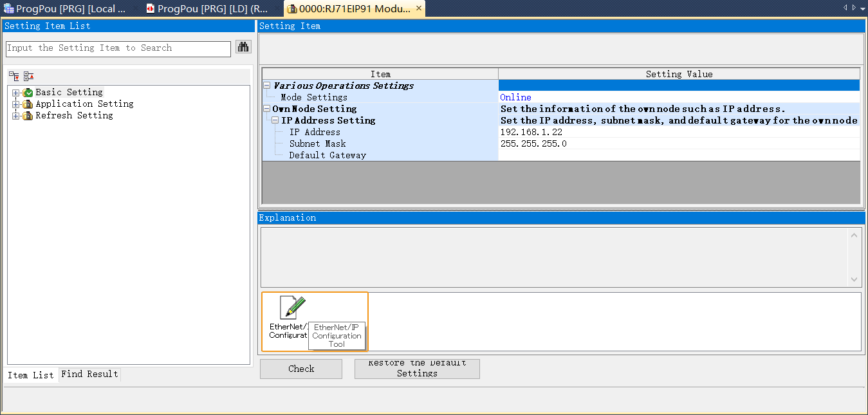Screen dimensions: 868x415
Task: Collapse the Own Node Setting section
Action: point(266,108)
